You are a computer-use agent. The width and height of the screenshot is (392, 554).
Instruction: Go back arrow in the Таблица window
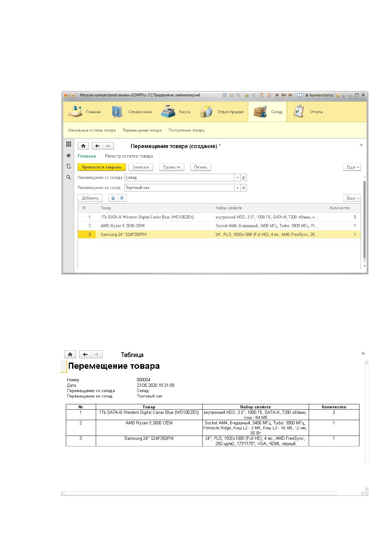(85, 354)
